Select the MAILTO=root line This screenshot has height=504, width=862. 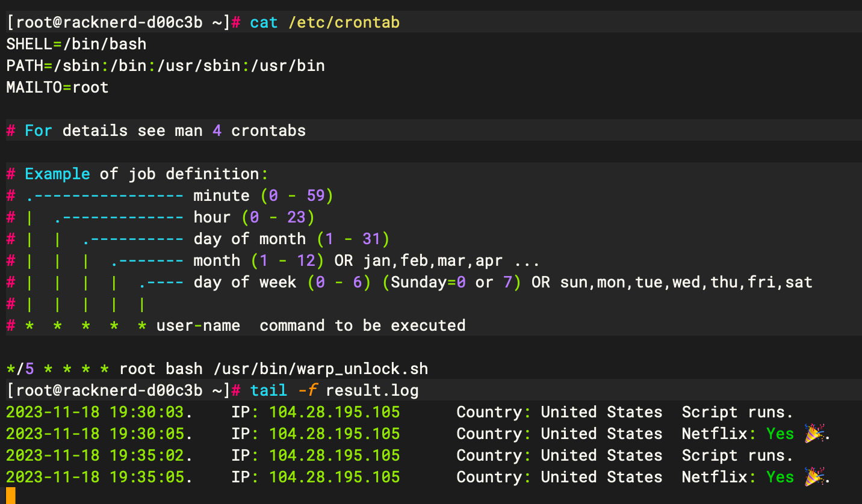coord(57,87)
